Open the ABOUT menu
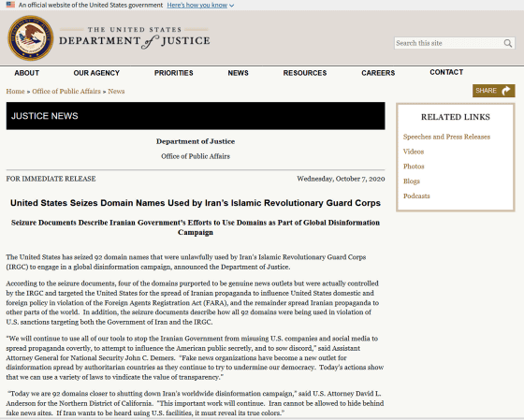Screen dimensions: 524x420 (27, 73)
